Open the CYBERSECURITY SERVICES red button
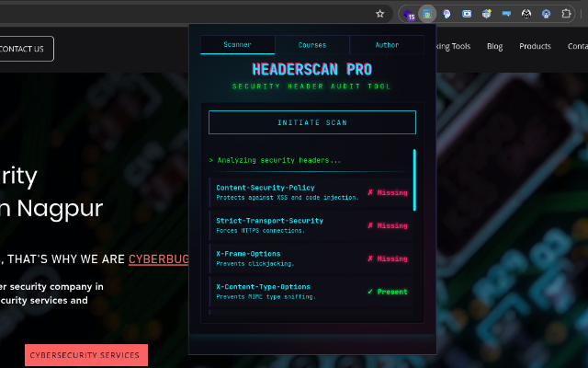 tap(86, 355)
